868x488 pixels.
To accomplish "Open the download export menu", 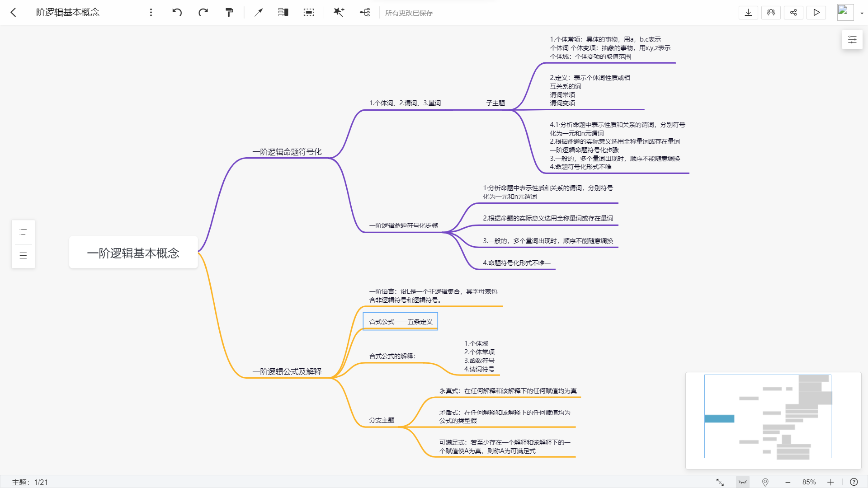I will coord(748,12).
